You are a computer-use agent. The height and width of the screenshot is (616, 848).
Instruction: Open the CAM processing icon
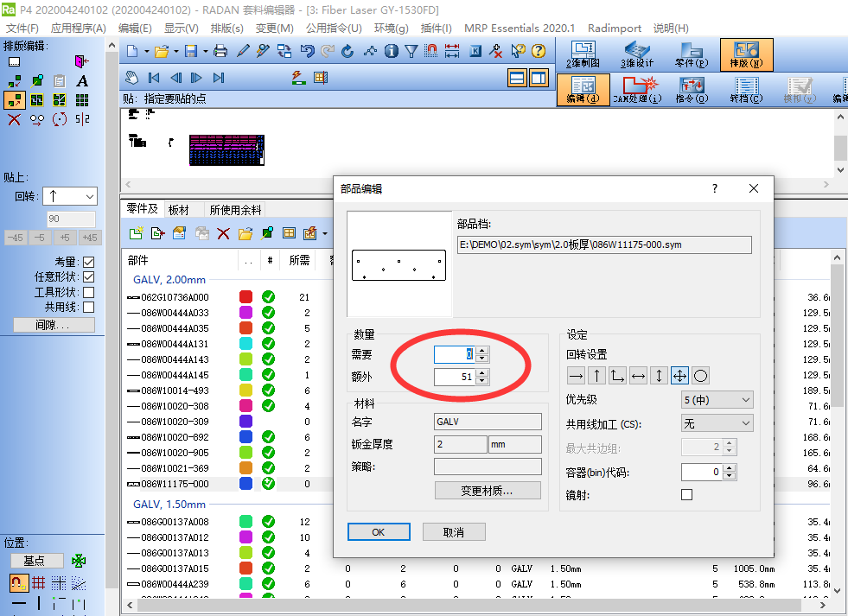click(638, 90)
